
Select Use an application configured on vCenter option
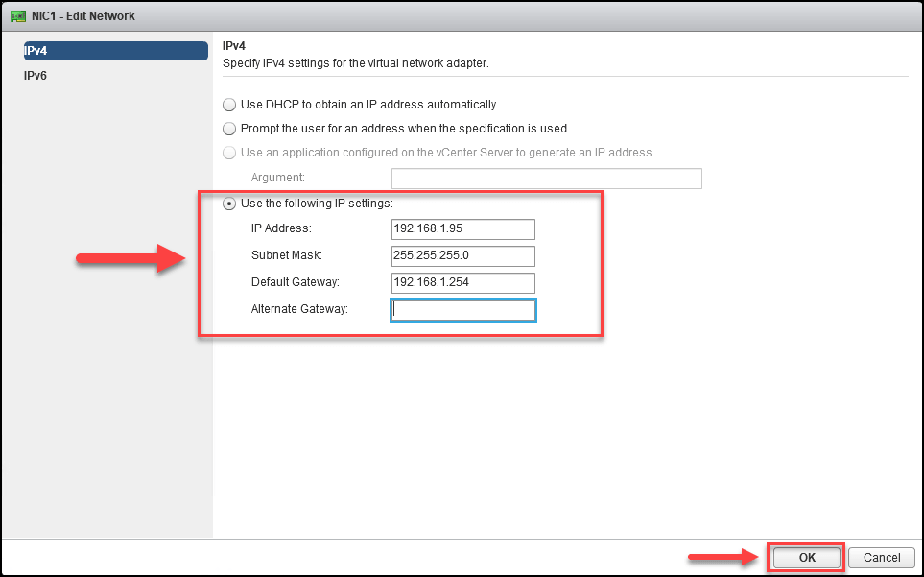(x=229, y=153)
